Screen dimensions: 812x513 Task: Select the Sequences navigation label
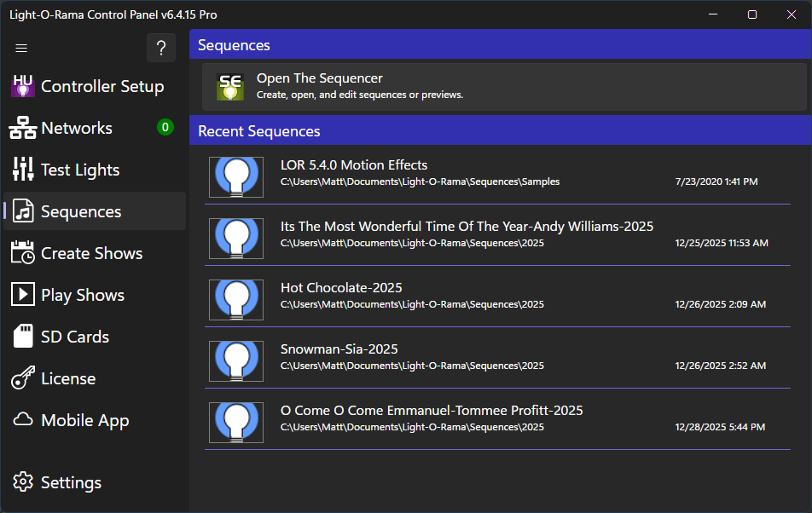pyautogui.click(x=81, y=212)
